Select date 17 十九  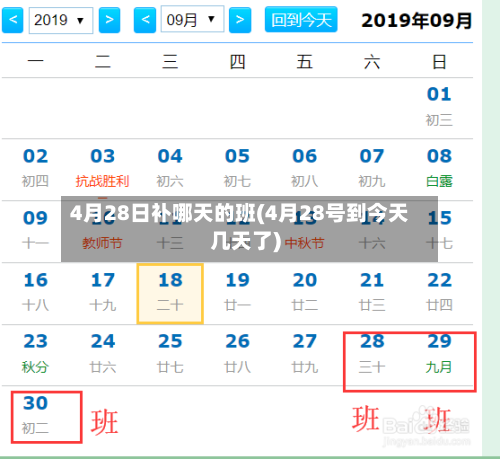(x=103, y=293)
